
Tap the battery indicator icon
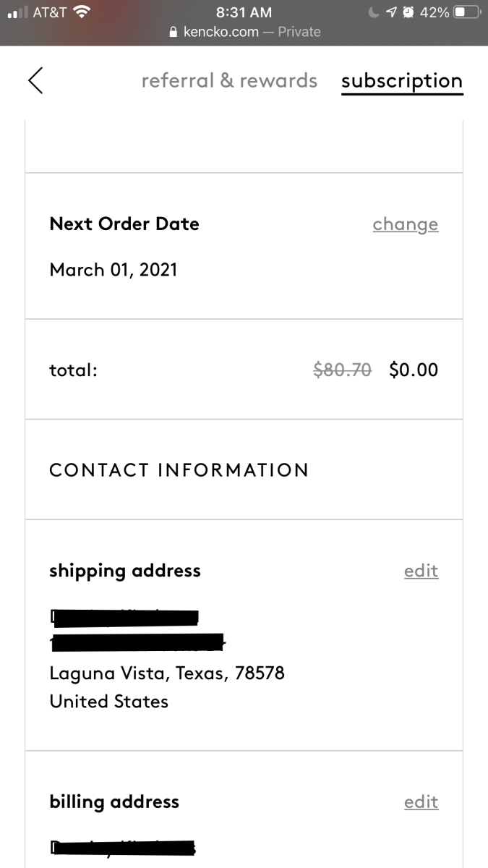pyautogui.click(x=467, y=12)
